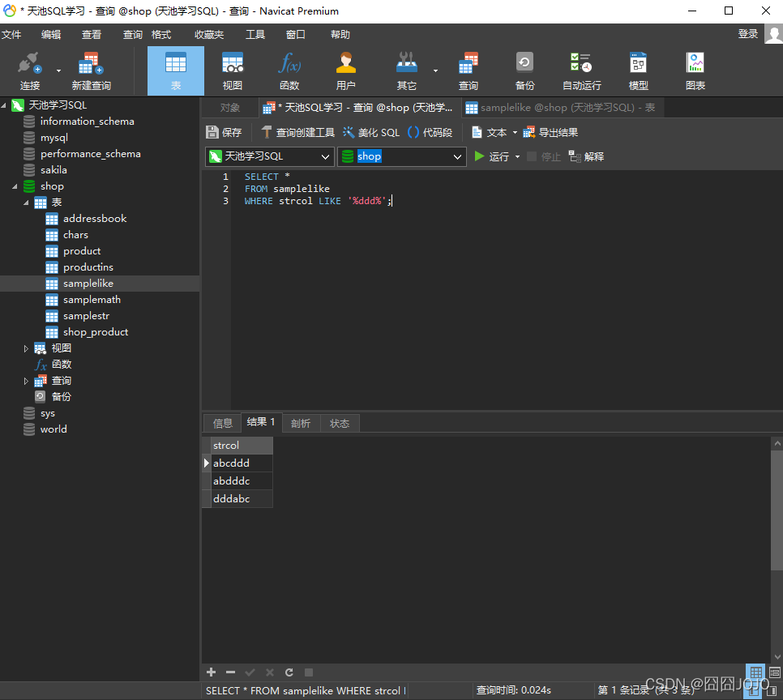Screen dimensions: 783x700
Task: Switch to the 信息 result tab
Action: point(223,424)
